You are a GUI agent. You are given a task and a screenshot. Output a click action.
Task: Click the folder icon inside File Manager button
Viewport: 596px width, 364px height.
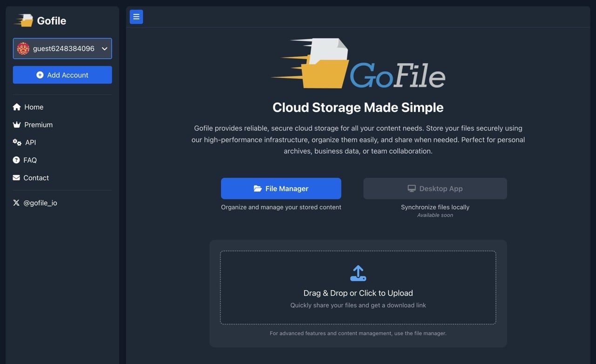pos(257,188)
